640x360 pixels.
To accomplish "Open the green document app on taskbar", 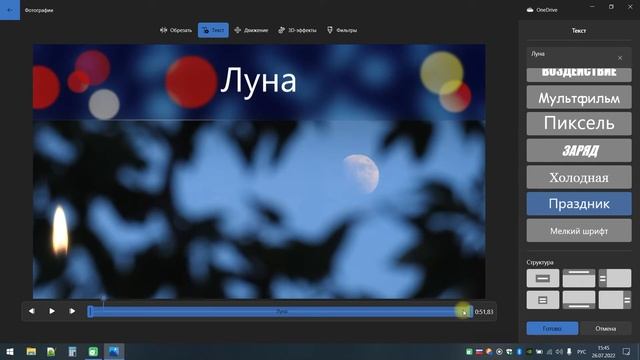I will tap(51, 351).
